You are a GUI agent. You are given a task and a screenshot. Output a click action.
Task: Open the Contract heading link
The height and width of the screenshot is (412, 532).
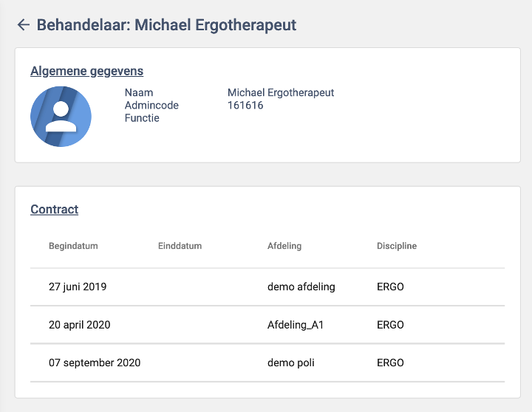click(x=54, y=209)
